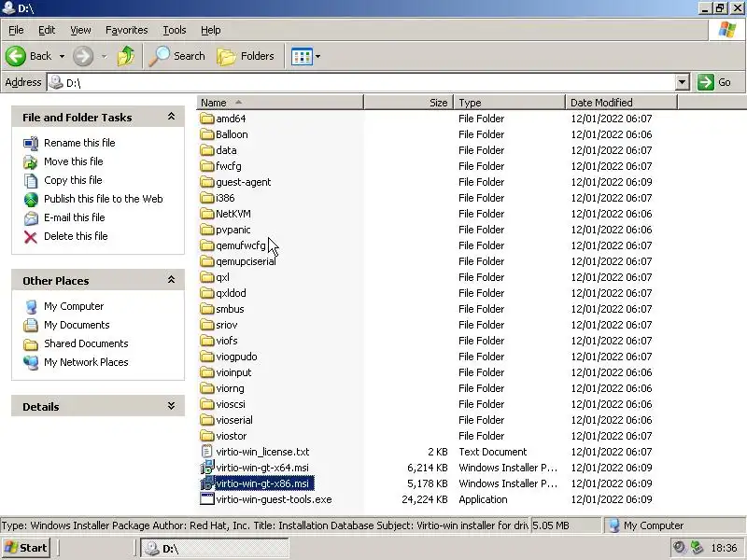Open the Favorites menu

[x=127, y=30]
